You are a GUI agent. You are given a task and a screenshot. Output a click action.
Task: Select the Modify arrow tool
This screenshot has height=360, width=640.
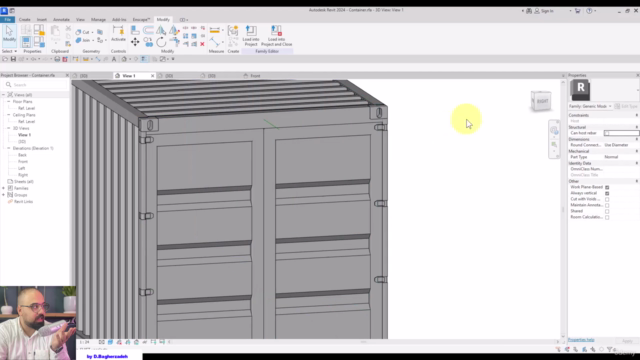[x=9, y=33]
